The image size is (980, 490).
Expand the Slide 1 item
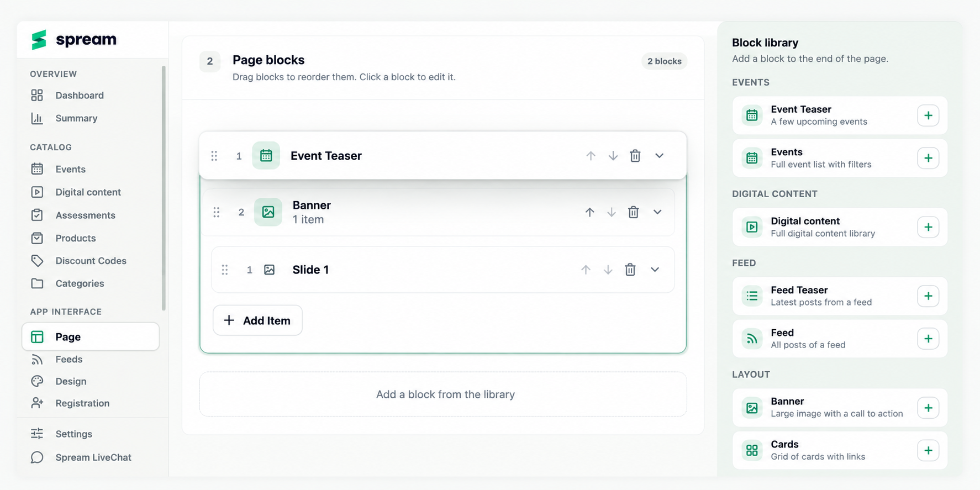tap(655, 270)
